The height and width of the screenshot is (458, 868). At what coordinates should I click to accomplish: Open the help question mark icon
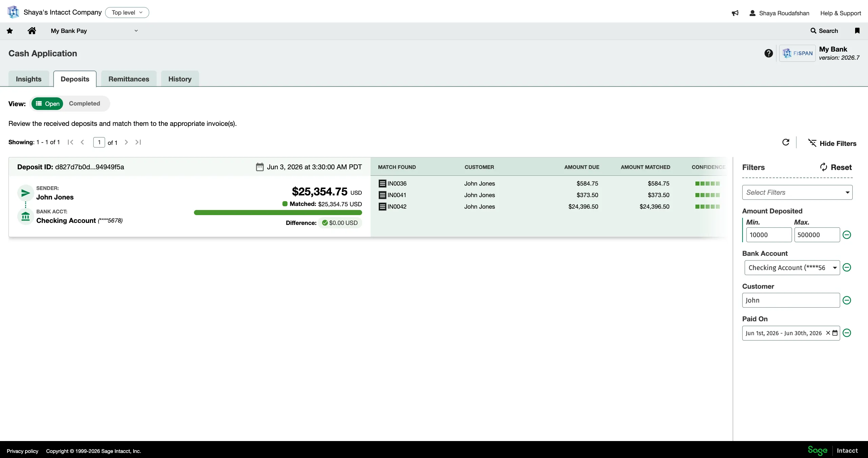point(769,53)
